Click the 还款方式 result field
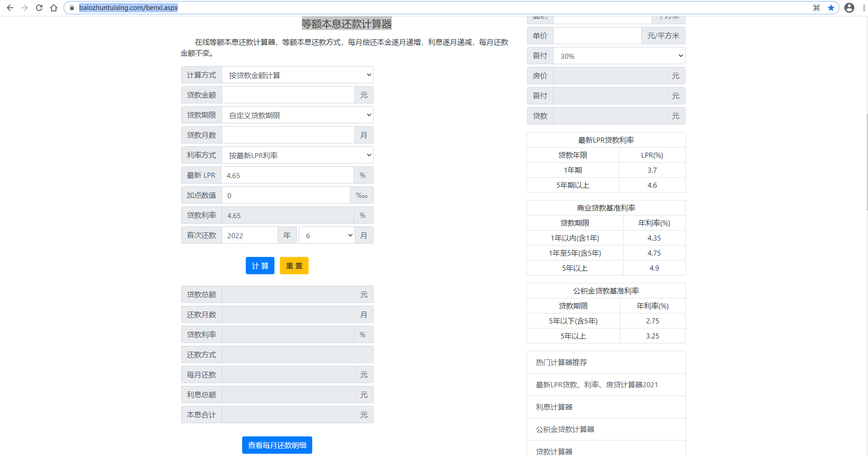This screenshot has width=868, height=456. (x=298, y=355)
